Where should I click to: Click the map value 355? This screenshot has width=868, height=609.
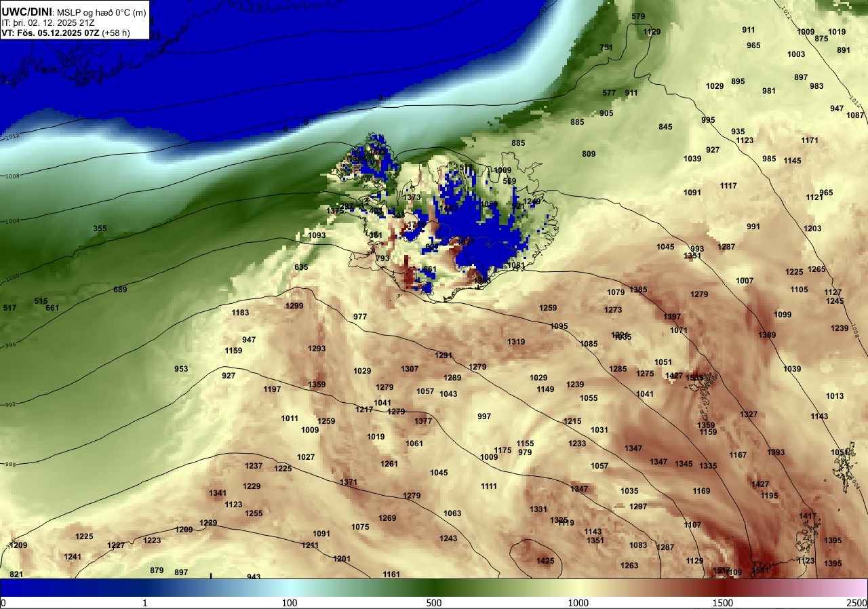tap(100, 229)
